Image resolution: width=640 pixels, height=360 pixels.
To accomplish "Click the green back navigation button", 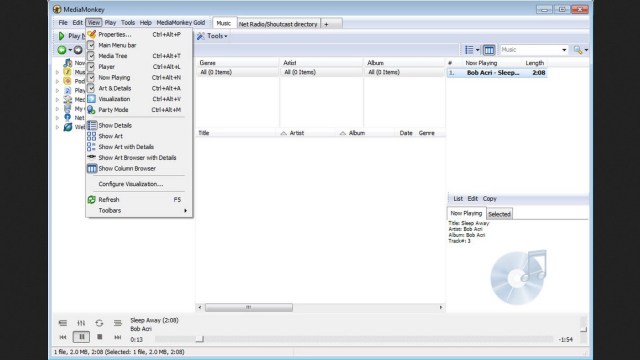I will 62,50.
